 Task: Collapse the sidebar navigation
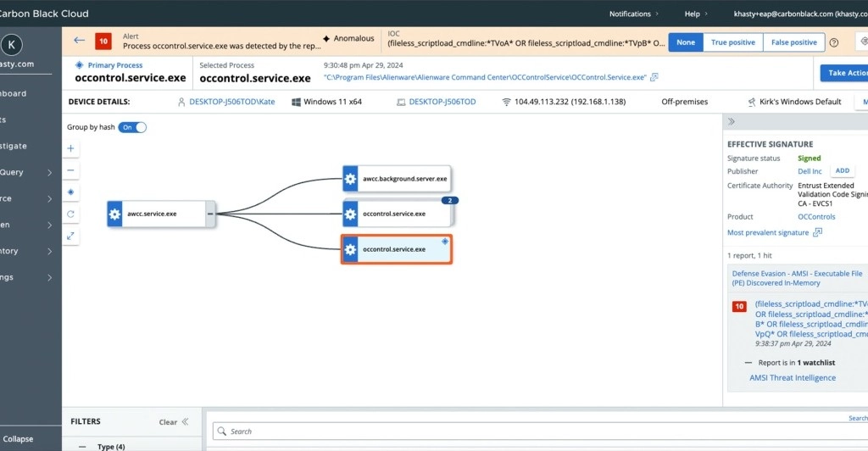[x=18, y=439]
